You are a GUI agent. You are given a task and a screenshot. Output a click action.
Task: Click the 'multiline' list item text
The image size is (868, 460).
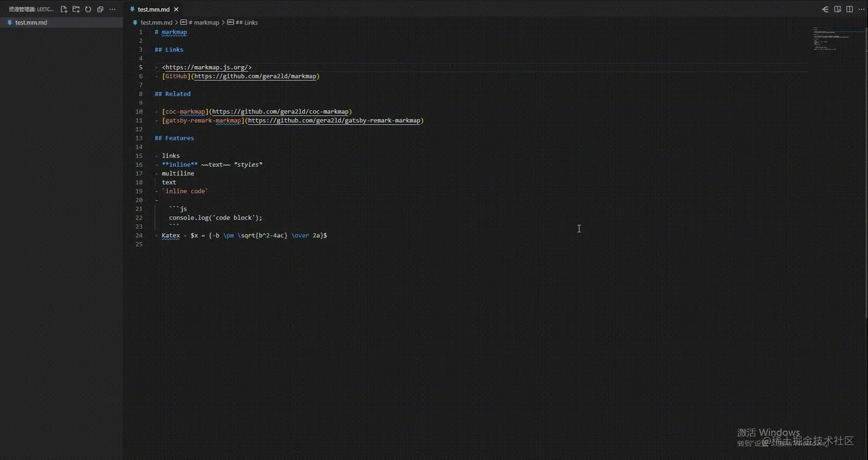point(178,174)
